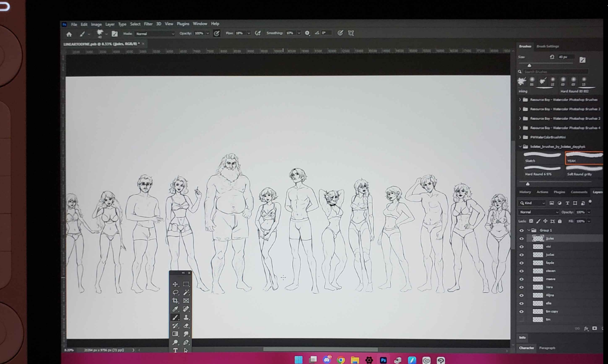
Task: Collapse the Group 1 layer group
Action: (528, 230)
